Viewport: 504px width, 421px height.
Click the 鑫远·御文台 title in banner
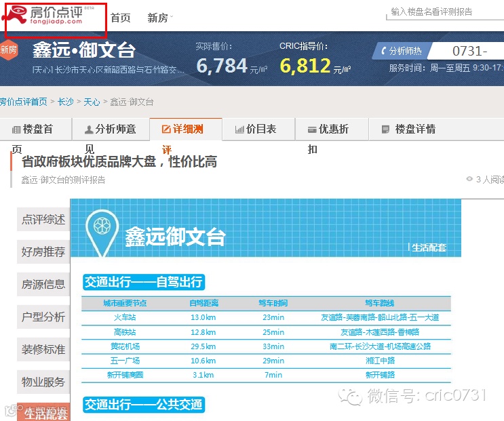click(84, 50)
